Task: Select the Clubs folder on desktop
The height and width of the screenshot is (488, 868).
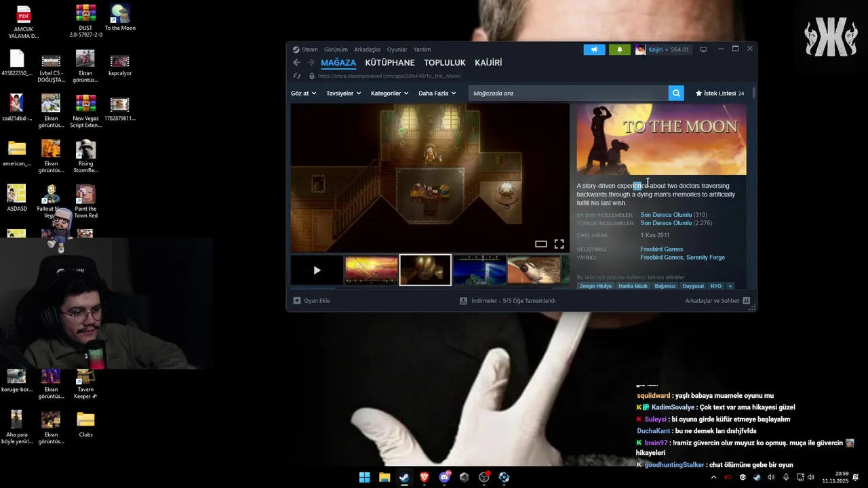Action: [85, 425]
